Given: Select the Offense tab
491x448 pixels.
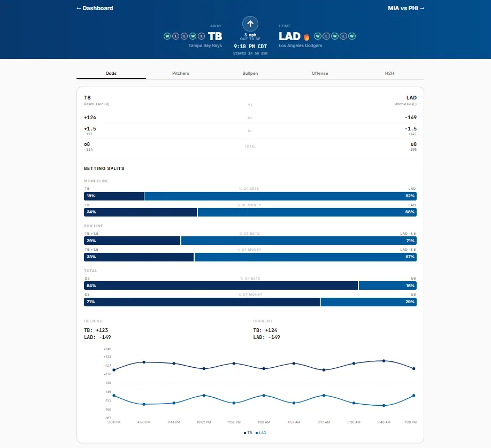Looking at the screenshot, I should [x=320, y=73].
